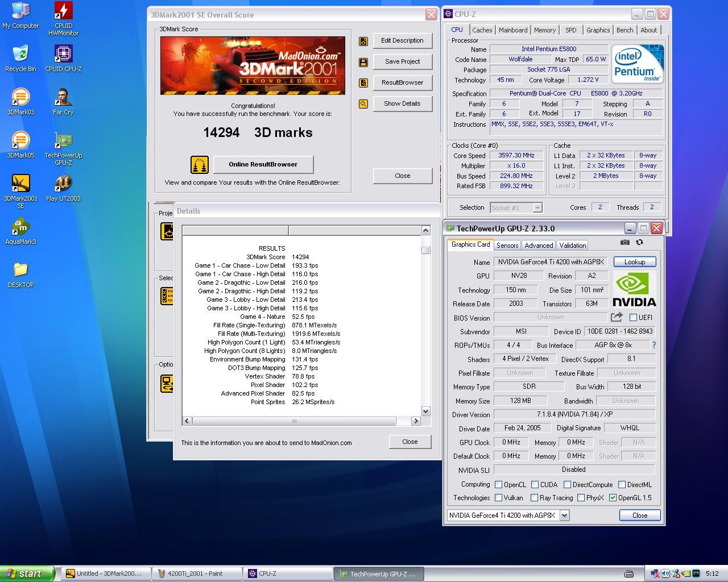Switch to the Advanced tab in GPU-Z
The image size is (728, 582).
point(539,246)
